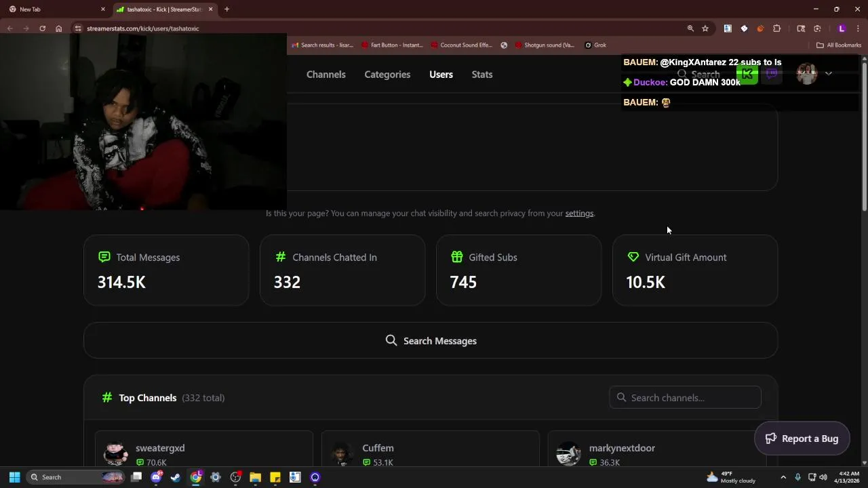Select the tashatoxic StreamerStats tab
This screenshot has height=488, width=868.
(165, 9)
